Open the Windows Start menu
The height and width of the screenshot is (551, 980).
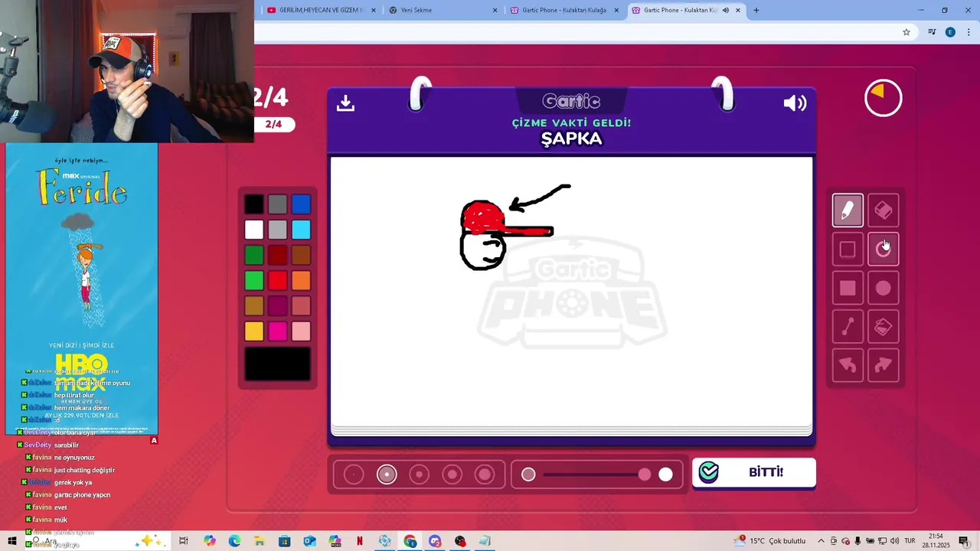11,541
